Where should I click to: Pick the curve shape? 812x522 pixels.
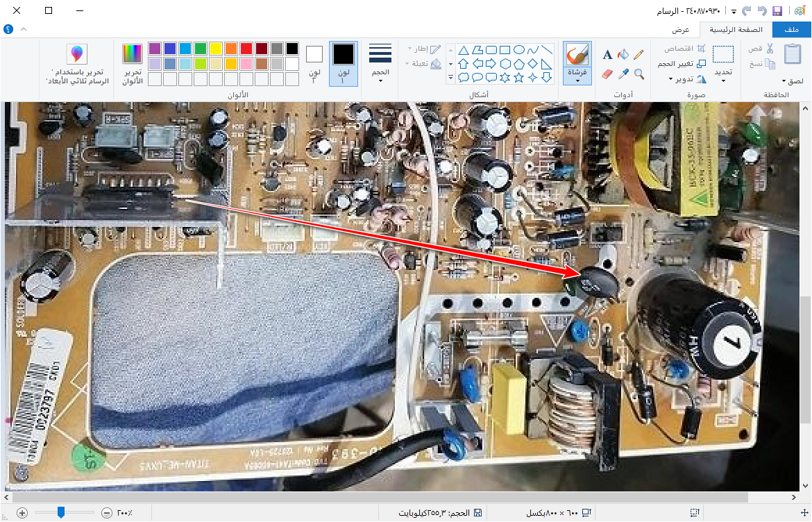tap(532, 50)
